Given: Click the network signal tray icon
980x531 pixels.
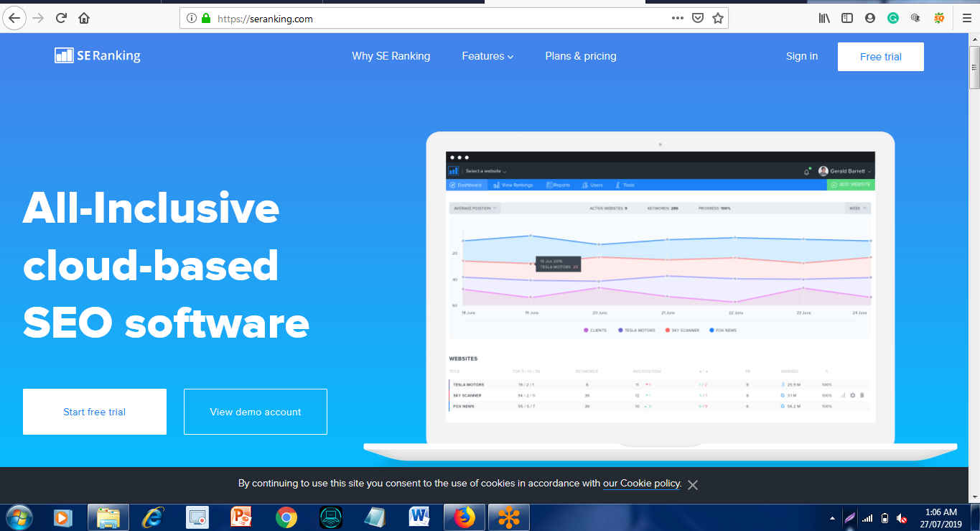Looking at the screenshot, I should pos(867,518).
